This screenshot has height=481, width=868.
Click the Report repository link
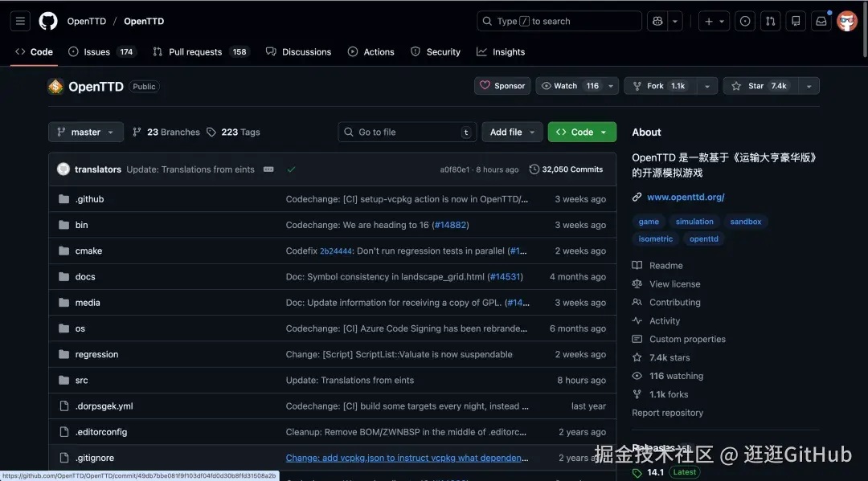(x=667, y=413)
